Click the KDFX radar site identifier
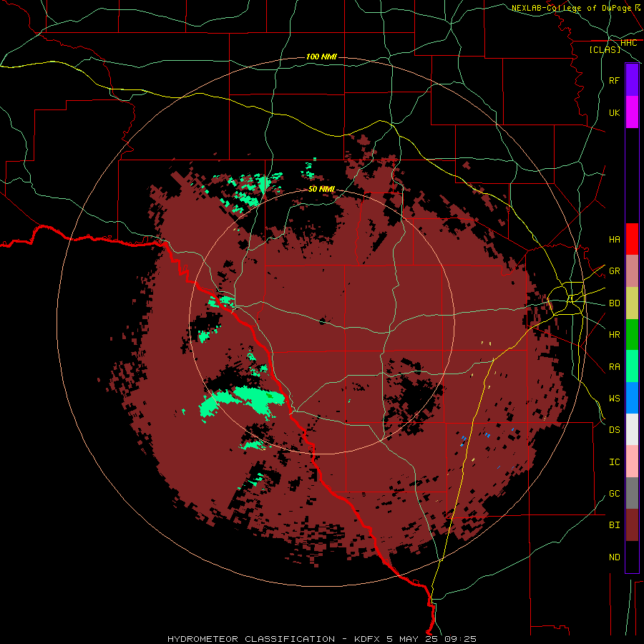 tap(369, 639)
